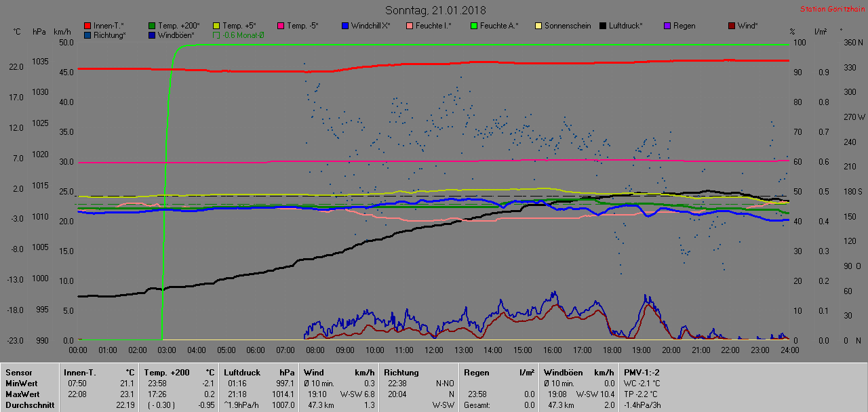868x412 pixels.
Task: Click the Richtung legend label
Action: click(x=109, y=35)
